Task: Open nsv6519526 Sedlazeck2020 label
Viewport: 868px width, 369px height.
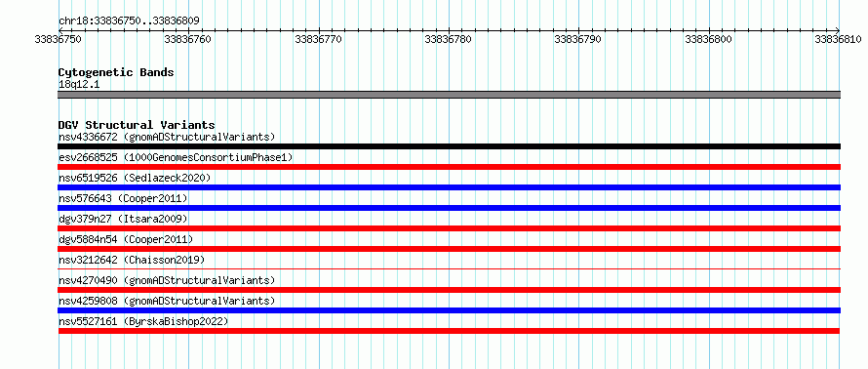Action: (x=135, y=178)
